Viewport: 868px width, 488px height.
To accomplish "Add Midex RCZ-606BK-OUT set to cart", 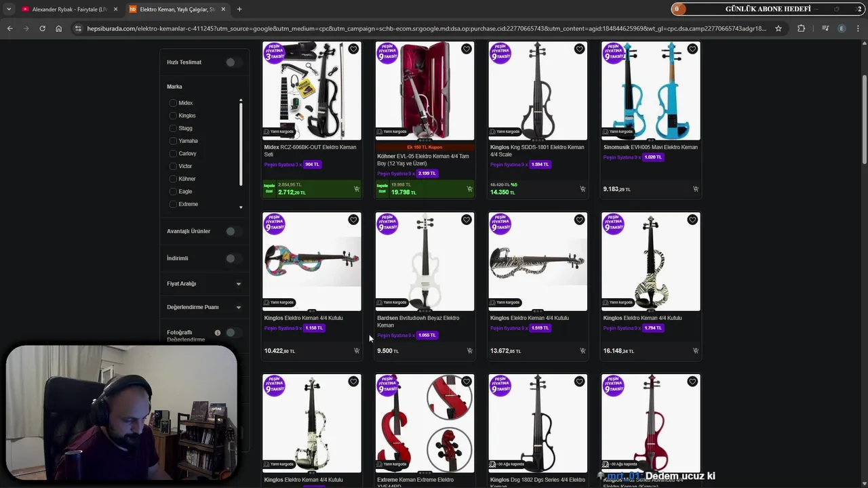I will [357, 189].
